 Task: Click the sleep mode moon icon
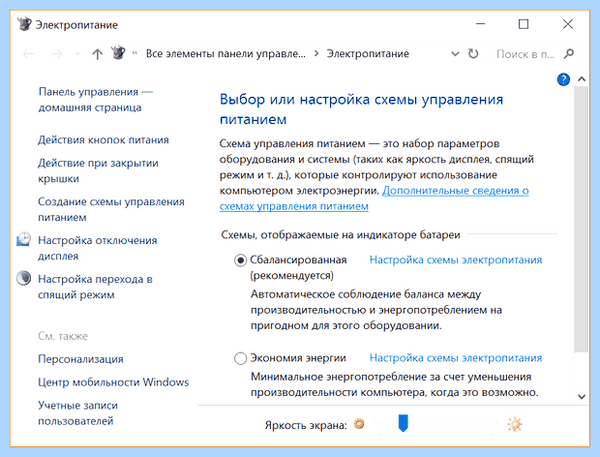coord(24,278)
